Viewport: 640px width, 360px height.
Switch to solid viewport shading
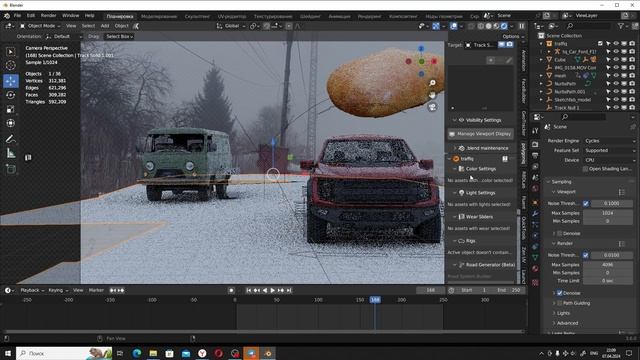point(489,26)
